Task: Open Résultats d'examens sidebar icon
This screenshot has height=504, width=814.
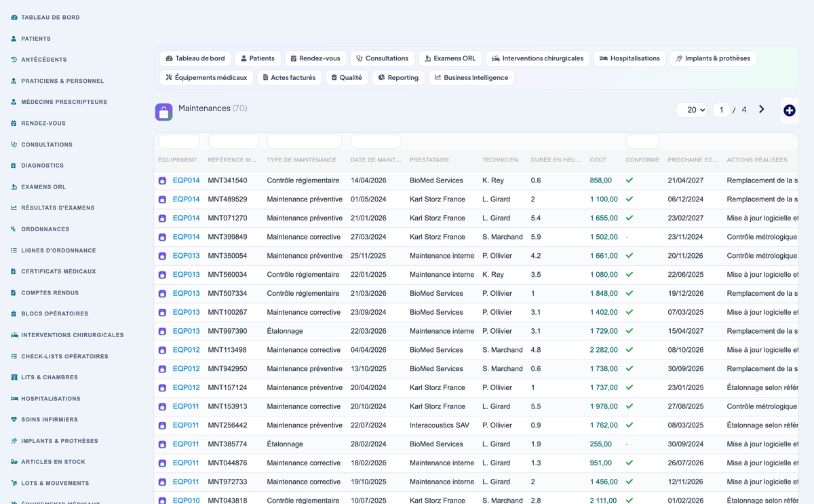Action: pos(14,208)
